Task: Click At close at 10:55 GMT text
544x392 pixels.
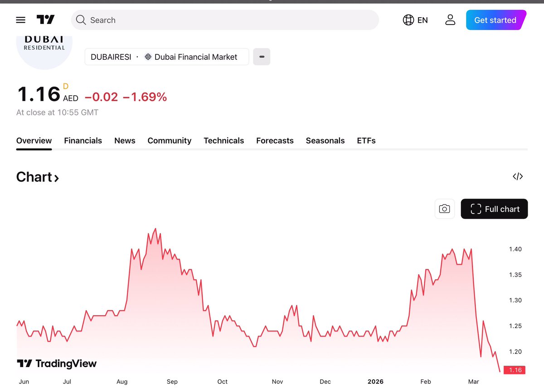Action: (57, 112)
